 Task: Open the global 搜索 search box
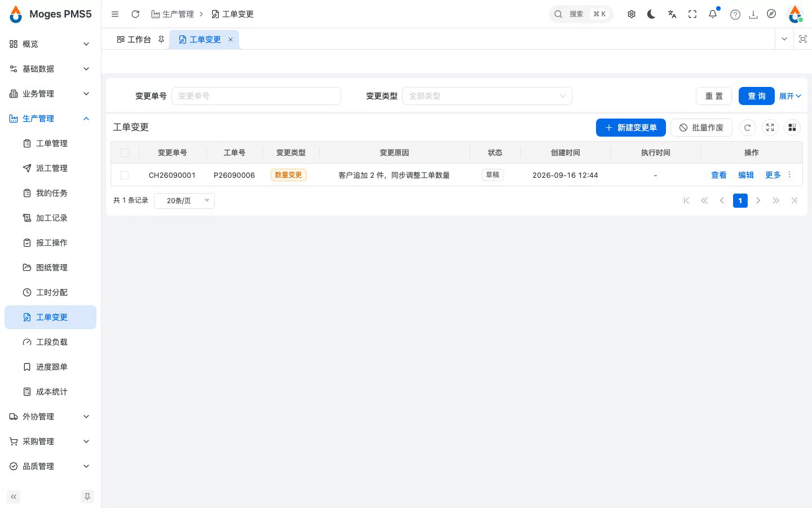pos(581,14)
